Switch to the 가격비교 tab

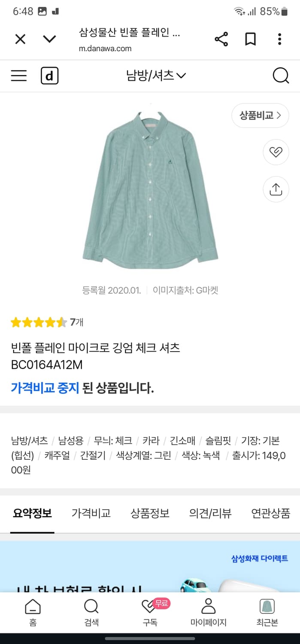(91, 513)
